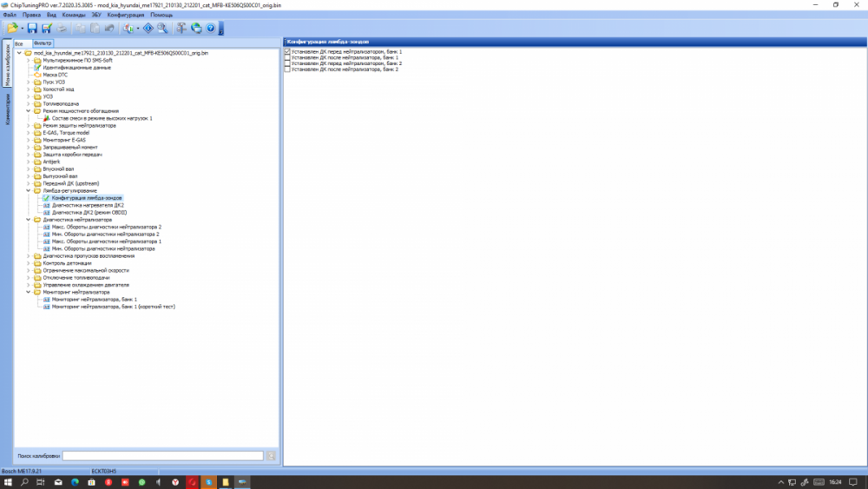The height and width of the screenshot is (489, 868).
Task: Click the search button beside calibration field
Action: pyautogui.click(x=271, y=456)
